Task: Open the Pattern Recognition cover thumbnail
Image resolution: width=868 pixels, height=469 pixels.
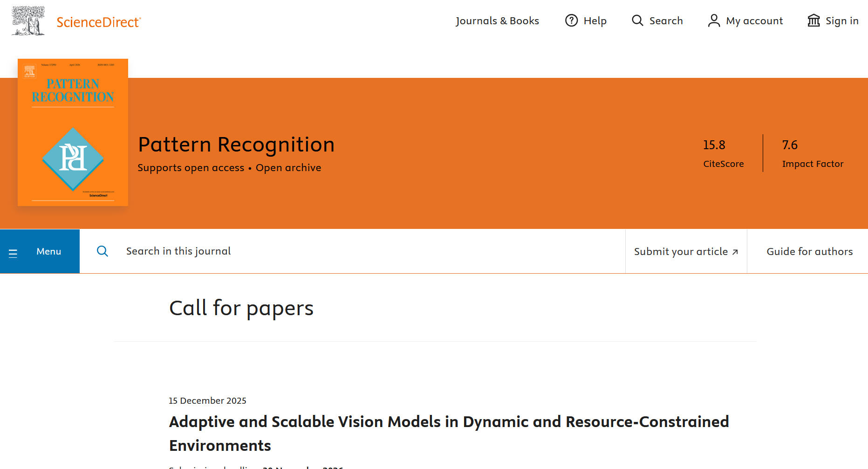Action: (x=73, y=132)
